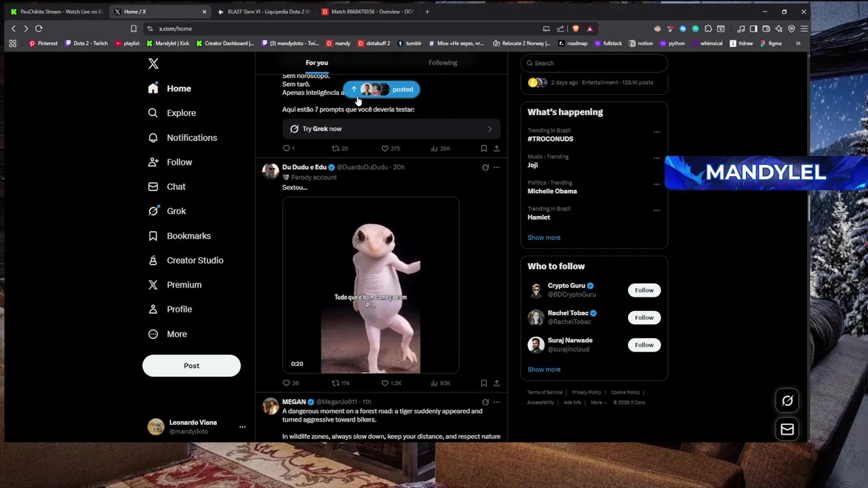Open account menu dots beside Leonardo Viana

pos(242,427)
